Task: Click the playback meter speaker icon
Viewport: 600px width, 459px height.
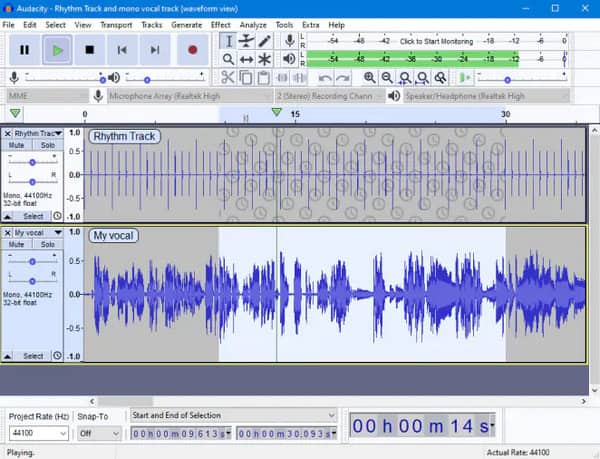Action: click(x=289, y=59)
